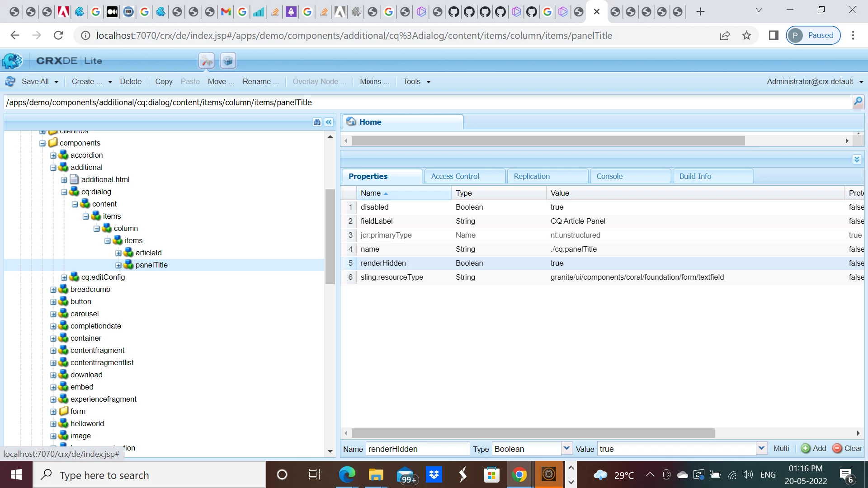Viewport: 868px width, 488px height.
Task: Collapse the tree panel with double-arrow icon
Action: (x=329, y=122)
